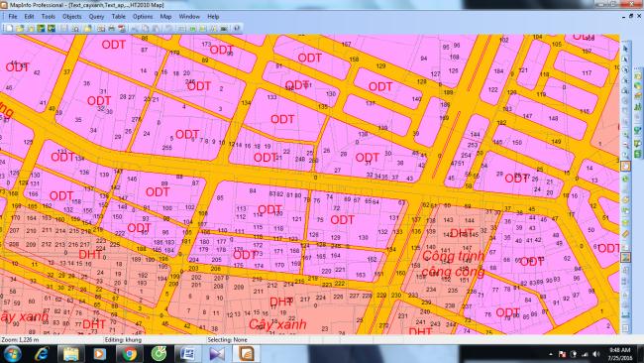644x363 pixels.
Task: Open the Map menu
Action: (165, 17)
